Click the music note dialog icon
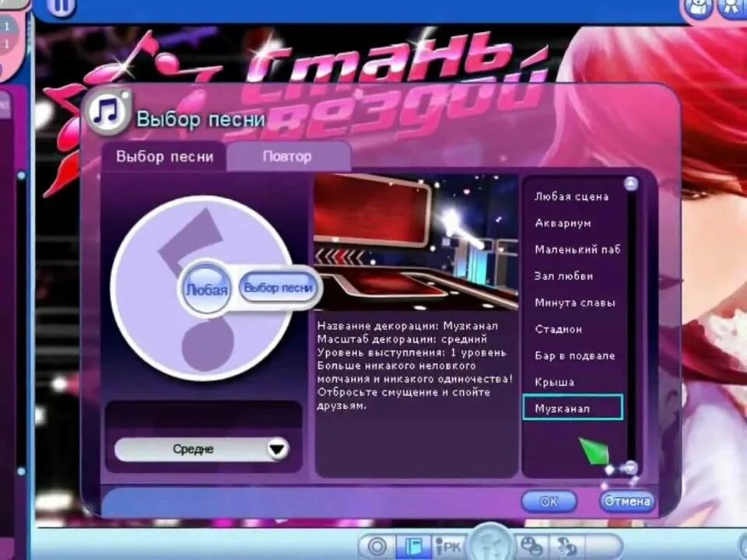Viewport: 747px width, 560px height. [x=107, y=112]
